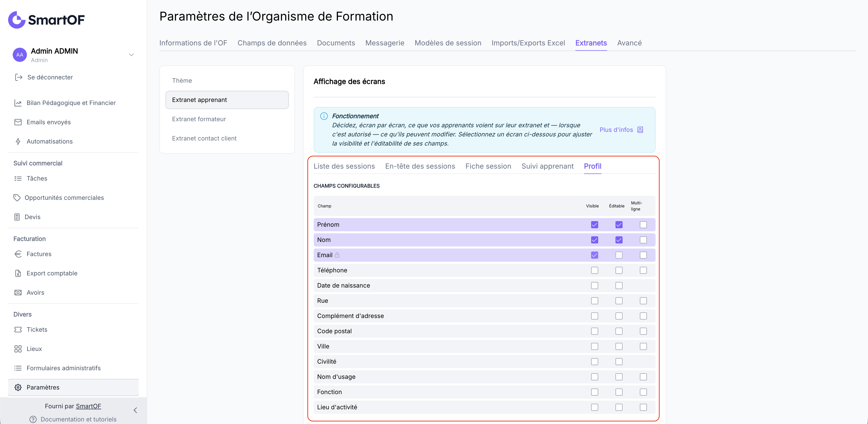Check Éditable for Fonction
The image size is (868, 424).
[x=619, y=392]
